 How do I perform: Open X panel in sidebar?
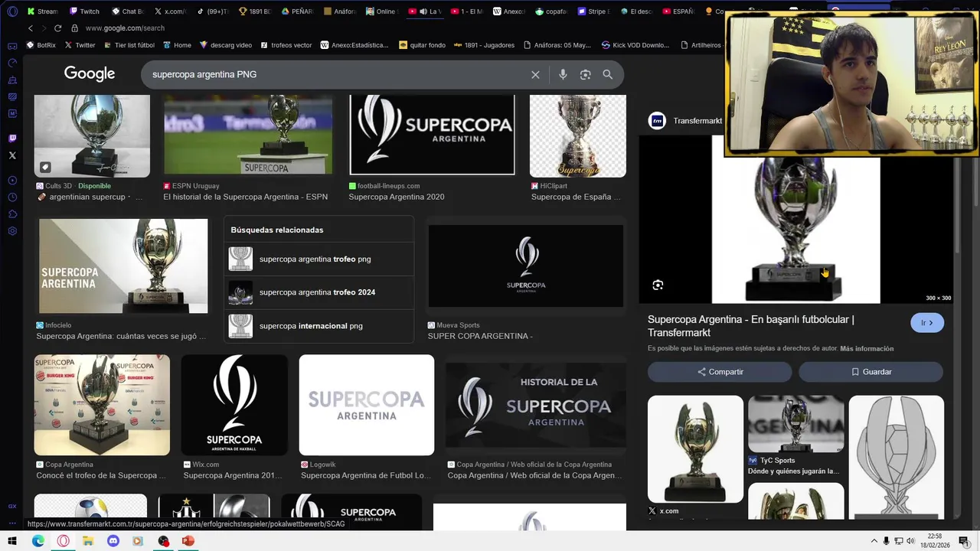tap(12, 155)
